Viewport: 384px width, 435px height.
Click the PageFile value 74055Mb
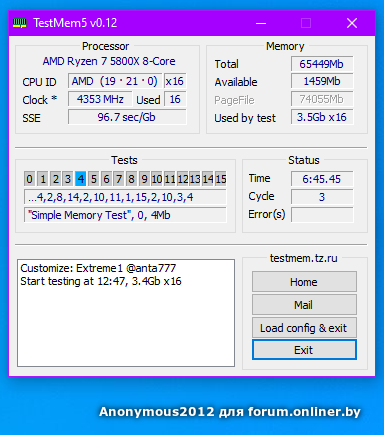coord(322,99)
